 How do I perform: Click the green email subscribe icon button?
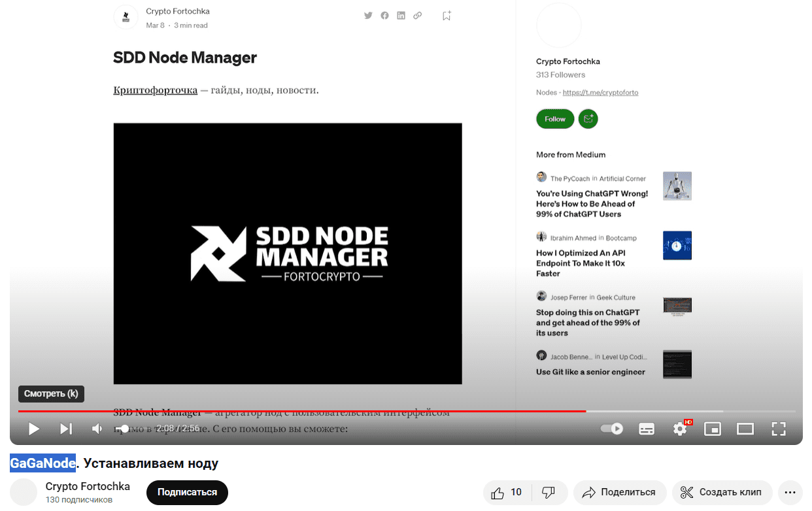coord(588,119)
